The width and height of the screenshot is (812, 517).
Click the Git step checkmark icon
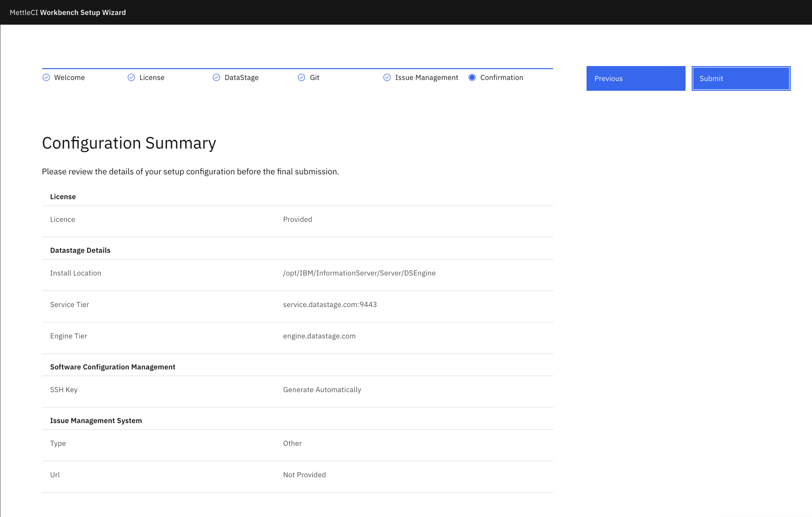301,78
